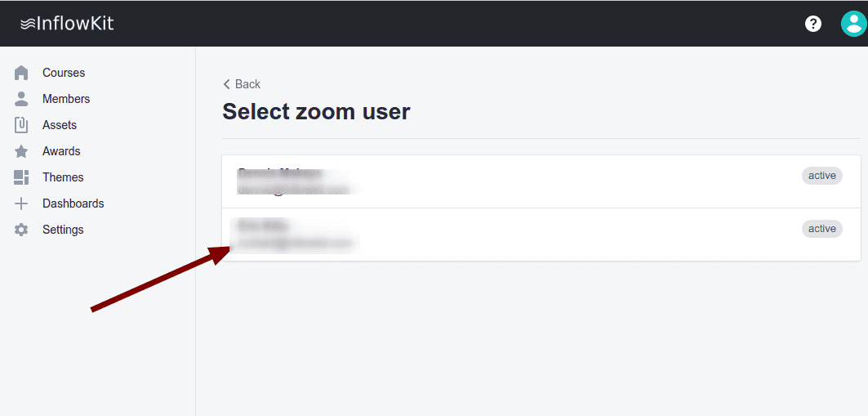Open the help question mark icon

click(813, 24)
